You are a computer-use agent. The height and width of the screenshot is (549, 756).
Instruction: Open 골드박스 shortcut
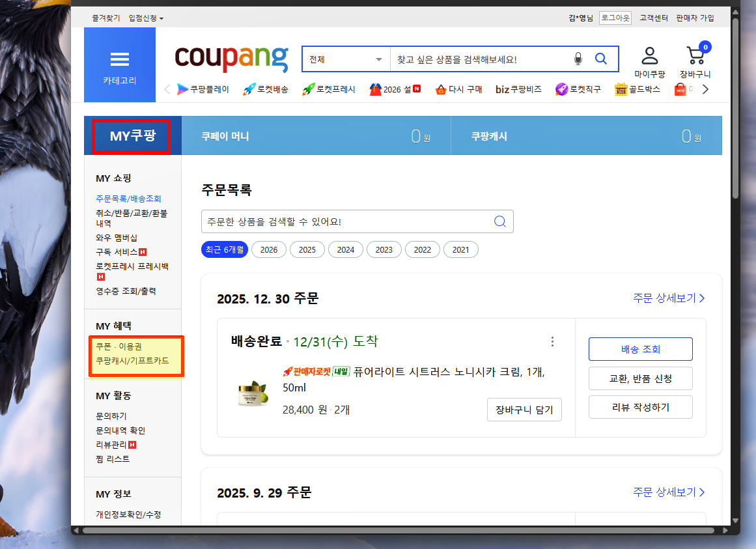(637, 89)
